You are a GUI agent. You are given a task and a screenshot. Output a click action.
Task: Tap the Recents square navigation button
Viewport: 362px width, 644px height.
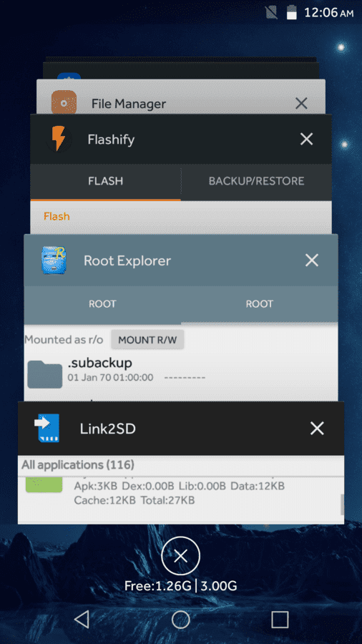(x=280, y=620)
